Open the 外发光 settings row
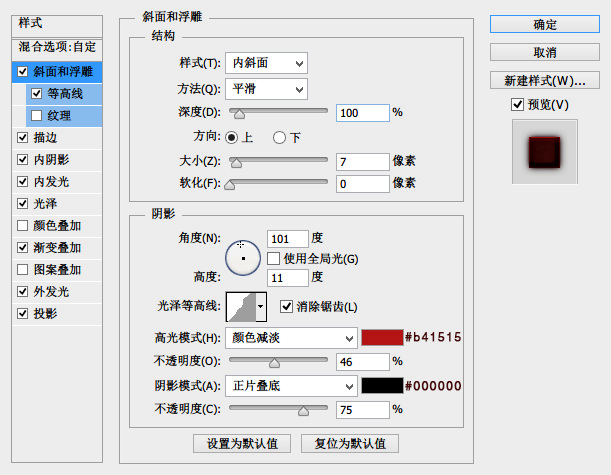 pyautogui.click(x=57, y=291)
